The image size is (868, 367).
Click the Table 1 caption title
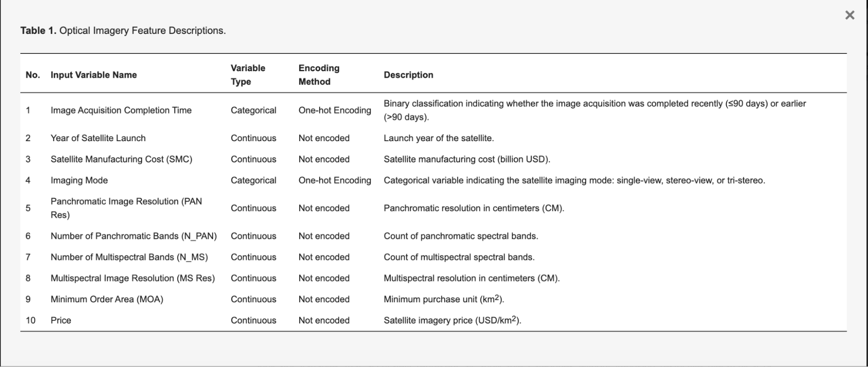coord(123,30)
